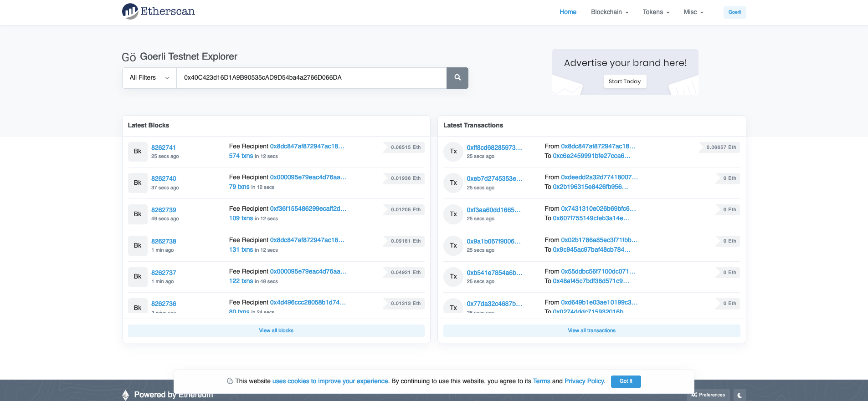The image size is (868, 401).
Task: Open To address 0x2b196315e8426fb956
Action: (590, 187)
